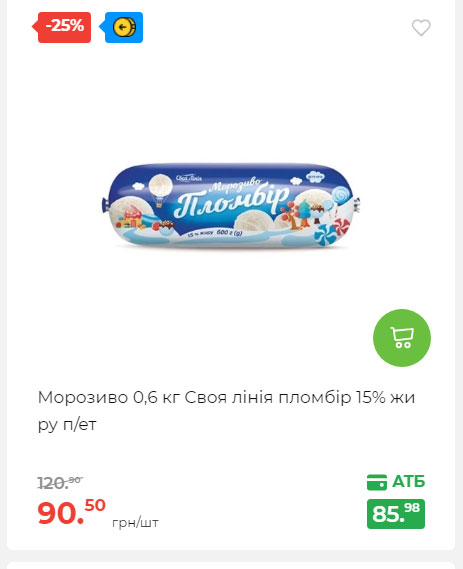This screenshot has height=569, width=463.
Task: Open product title Морозиво 0,6 кг Своя лінія
Action: click(x=226, y=411)
